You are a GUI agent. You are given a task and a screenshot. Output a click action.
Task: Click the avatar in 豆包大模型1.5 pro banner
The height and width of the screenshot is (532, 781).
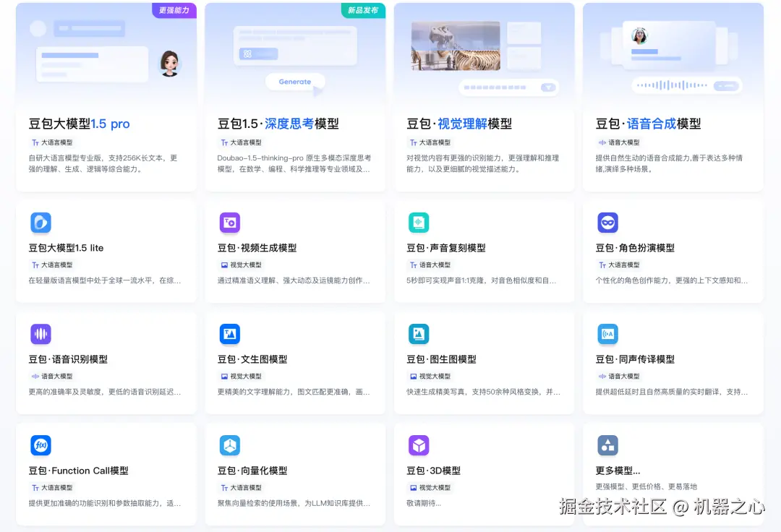(x=169, y=63)
